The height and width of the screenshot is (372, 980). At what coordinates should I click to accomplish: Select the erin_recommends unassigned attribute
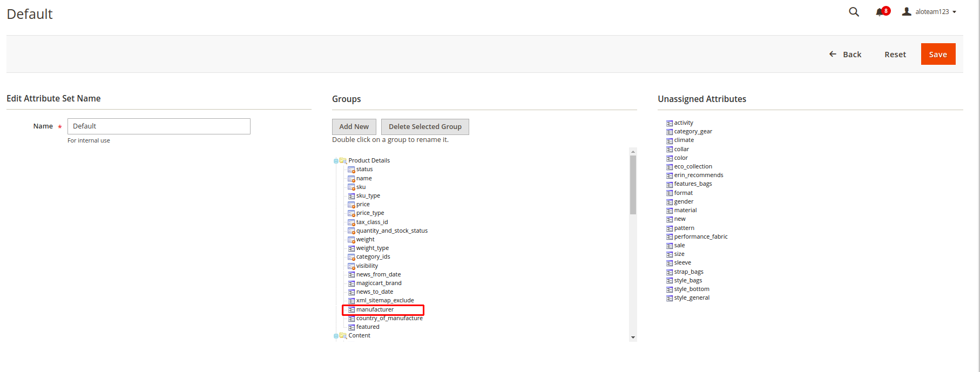coord(698,175)
